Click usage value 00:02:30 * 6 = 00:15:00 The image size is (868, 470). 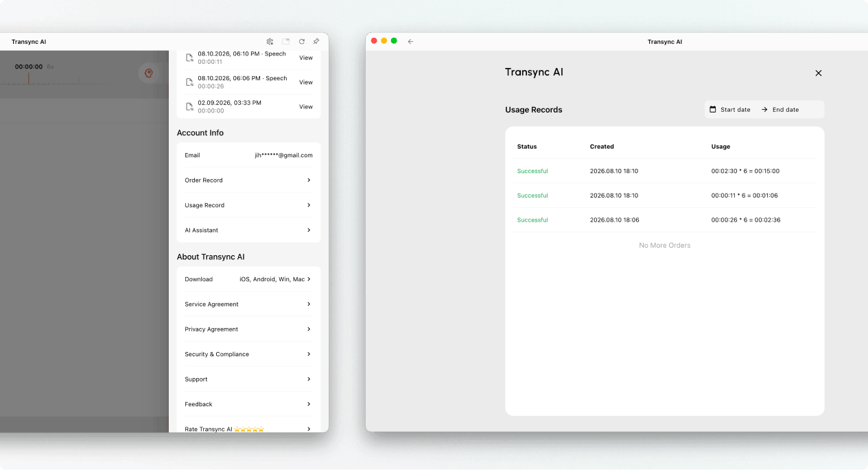coord(745,172)
